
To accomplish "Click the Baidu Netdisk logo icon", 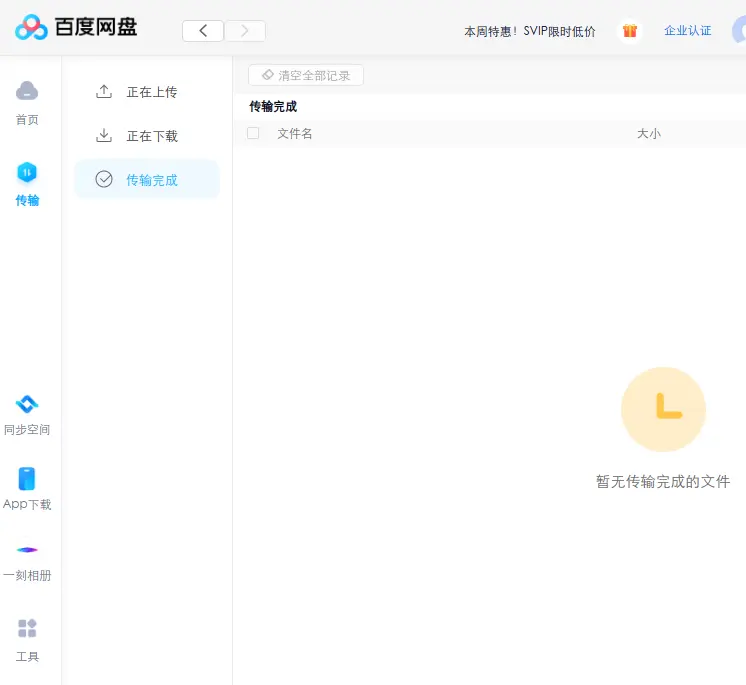I will coord(31,28).
